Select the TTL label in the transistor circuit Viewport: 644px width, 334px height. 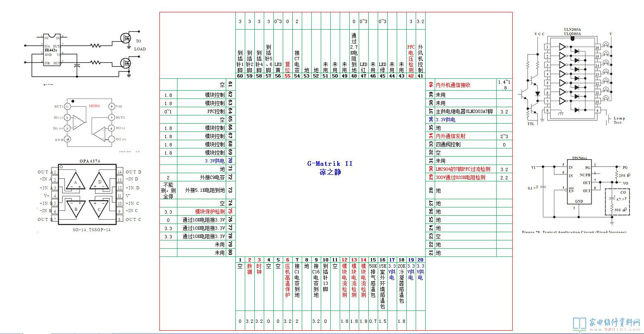pos(531,123)
